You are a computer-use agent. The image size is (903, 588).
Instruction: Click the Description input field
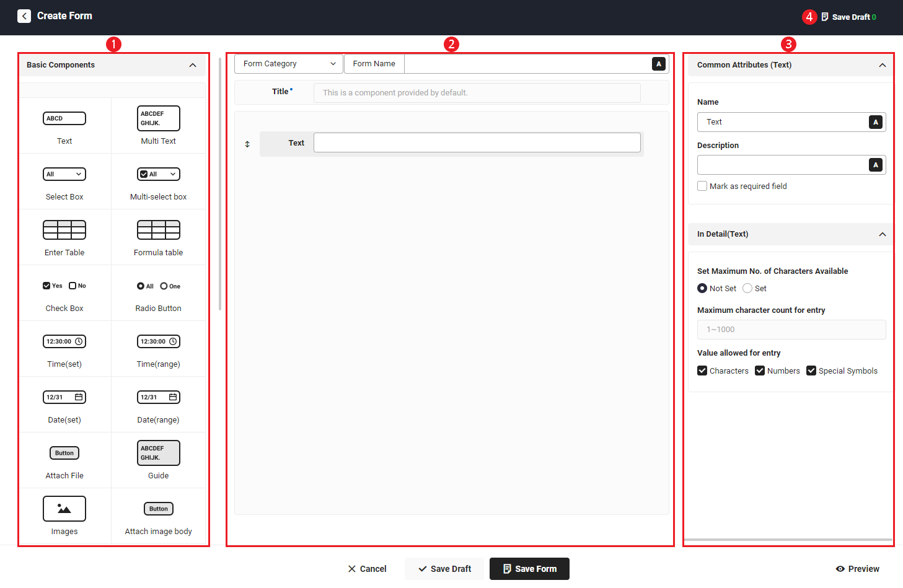pyautogui.click(x=782, y=165)
